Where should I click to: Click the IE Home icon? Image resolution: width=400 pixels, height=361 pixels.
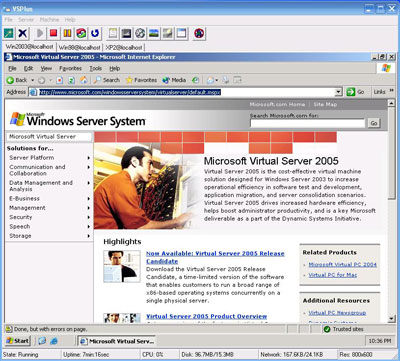(84, 80)
